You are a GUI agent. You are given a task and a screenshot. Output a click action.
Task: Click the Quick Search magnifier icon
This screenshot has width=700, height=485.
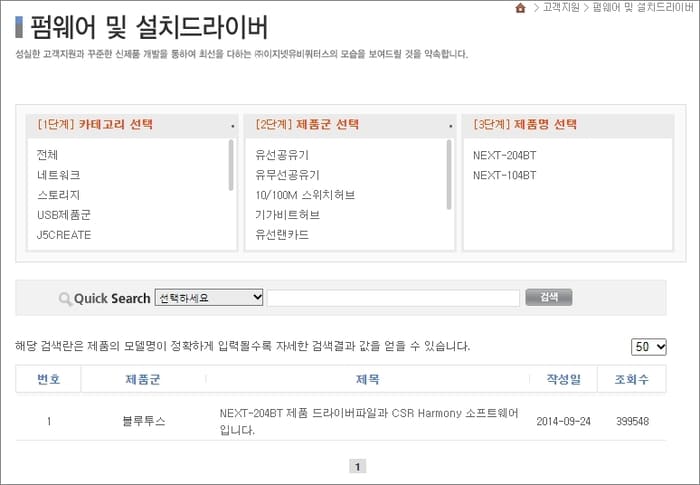click(65, 298)
